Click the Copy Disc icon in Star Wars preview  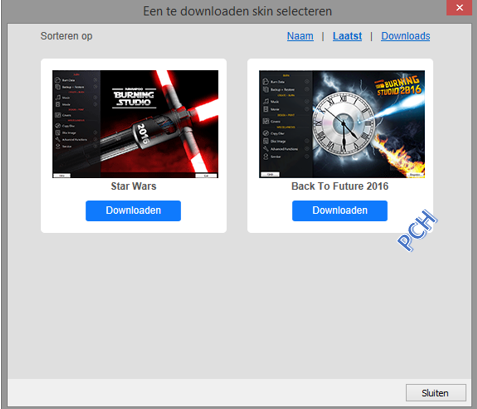point(58,126)
